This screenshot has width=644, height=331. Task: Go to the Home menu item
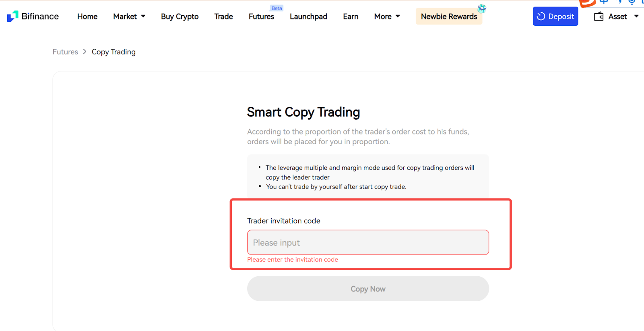click(x=87, y=17)
